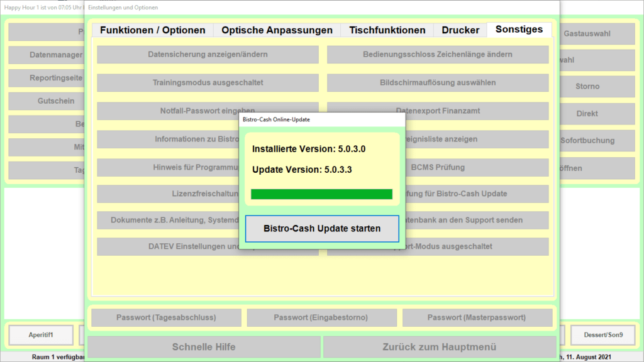644x362 pixels.
Task: Click Direkt in main window
Action: pyautogui.click(x=597, y=114)
